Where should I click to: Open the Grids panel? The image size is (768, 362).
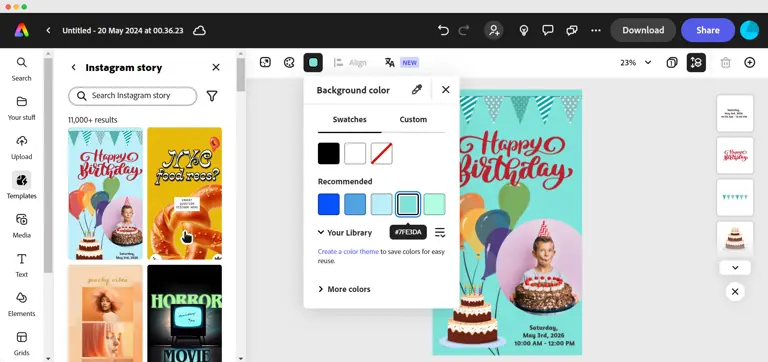22,343
